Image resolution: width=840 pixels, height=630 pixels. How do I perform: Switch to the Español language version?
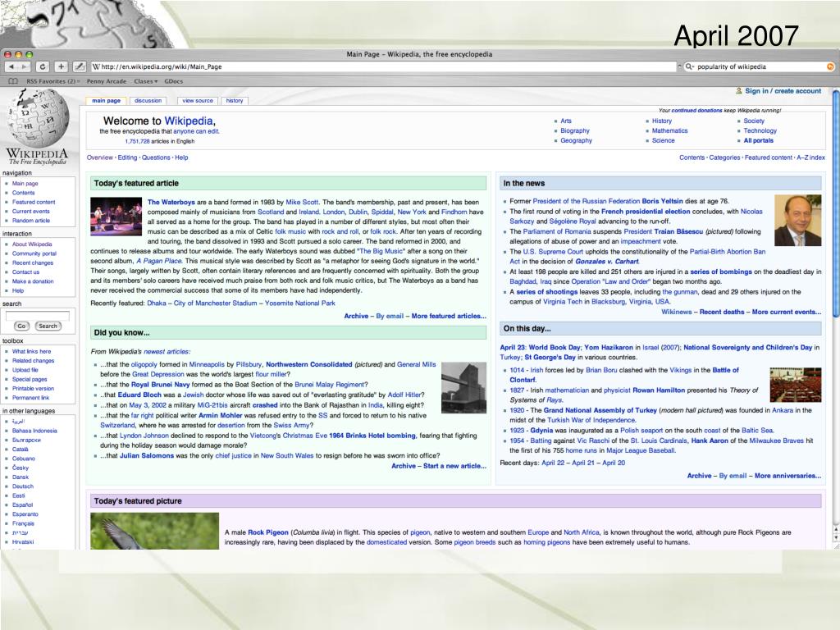coord(22,504)
